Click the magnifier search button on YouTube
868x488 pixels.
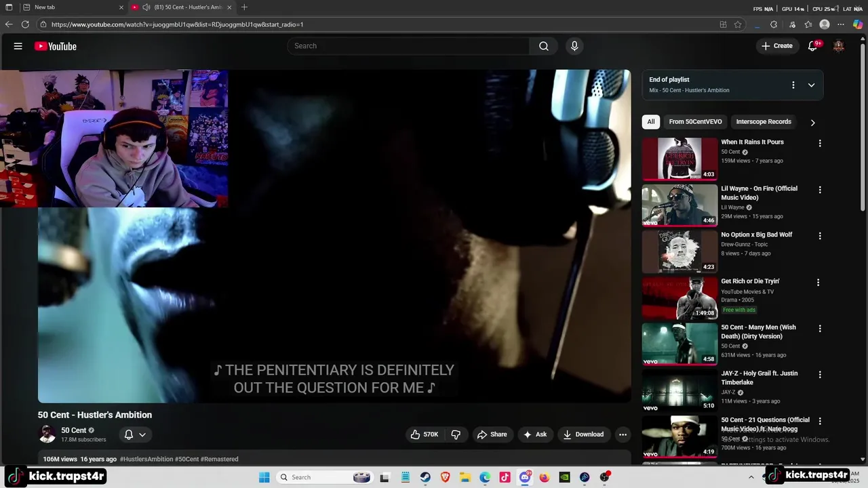[544, 46]
